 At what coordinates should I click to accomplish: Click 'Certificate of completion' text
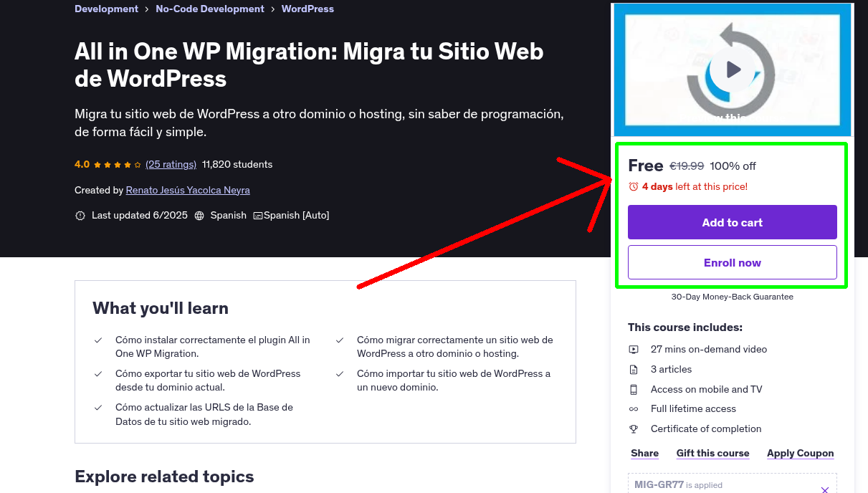706,429
